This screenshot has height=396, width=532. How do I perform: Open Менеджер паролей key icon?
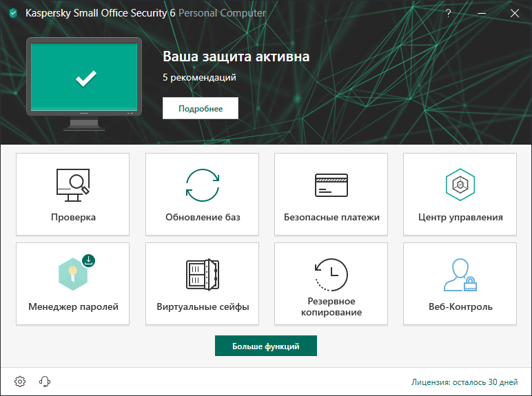73,274
